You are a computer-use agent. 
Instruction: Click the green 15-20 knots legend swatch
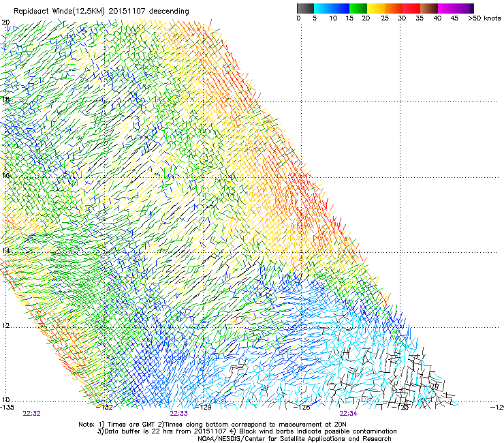point(358,8)
